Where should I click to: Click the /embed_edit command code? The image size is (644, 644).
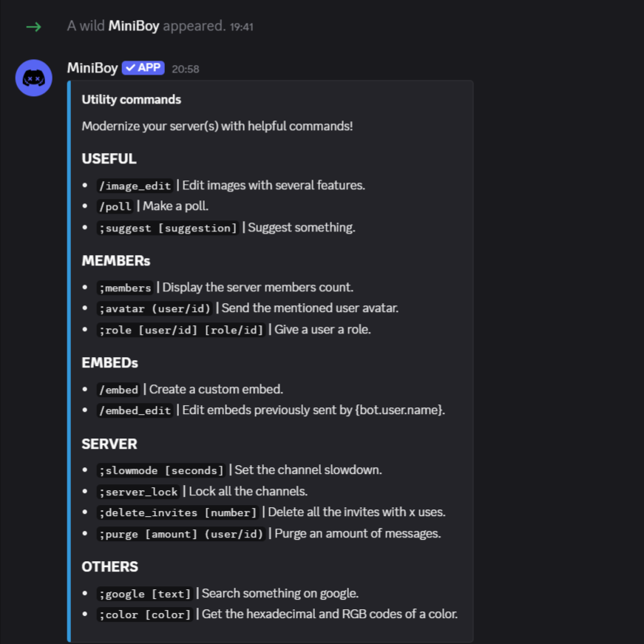pyautogui.click(x=135, y=410)
